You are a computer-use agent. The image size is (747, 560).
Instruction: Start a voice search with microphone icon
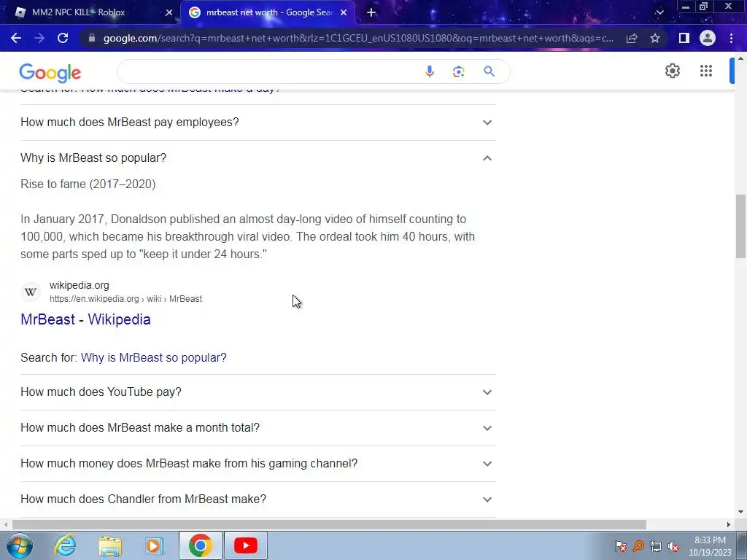pyautogui.click(x=429, y=71)
